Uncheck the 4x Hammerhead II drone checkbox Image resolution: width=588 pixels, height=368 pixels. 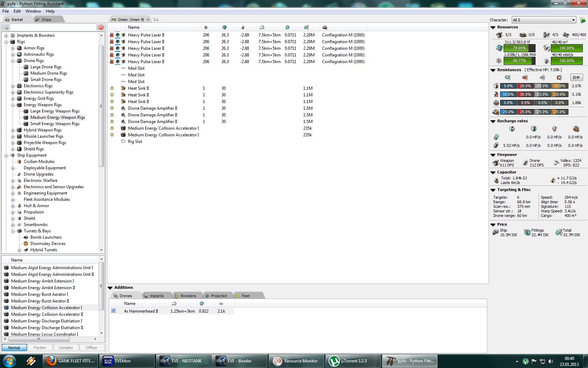pyautogui.click(x=113, y=311)
